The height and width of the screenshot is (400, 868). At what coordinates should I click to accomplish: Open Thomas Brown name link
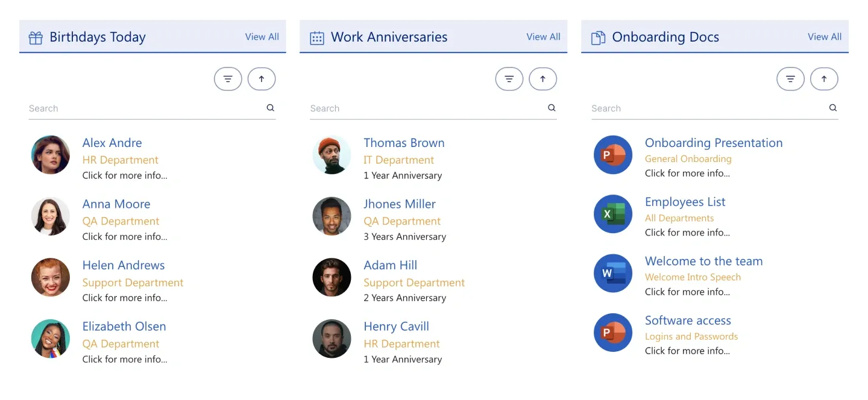(404, 143)
